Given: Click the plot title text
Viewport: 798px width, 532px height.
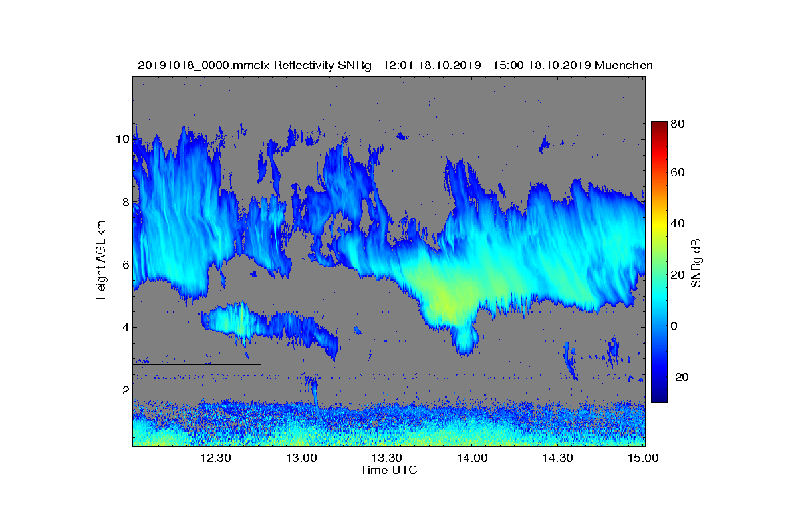Looking at the screenshot, I should click(395, 65).
